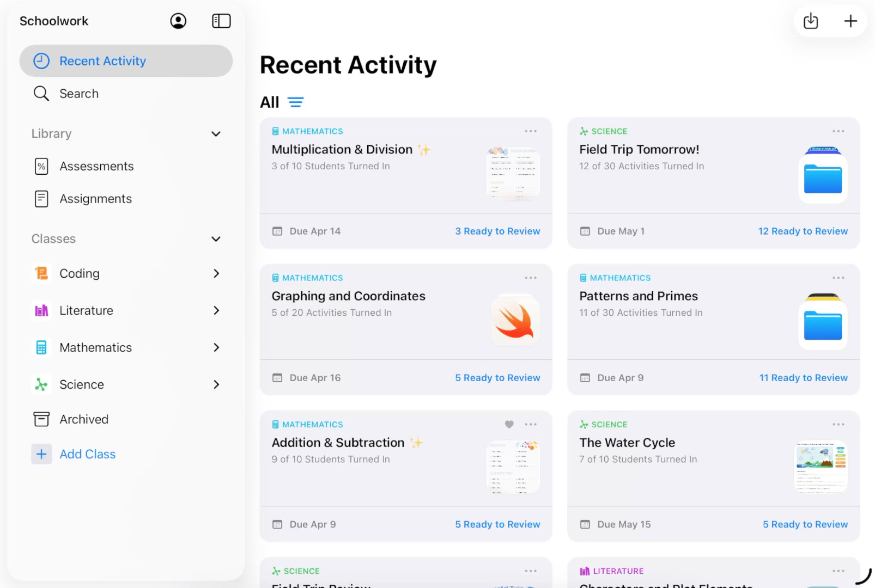Image resolution: width=875 pixels, height=588 pixels.
Task: Toggle the sidebar visibility icon
Action: tap(221, 21)
